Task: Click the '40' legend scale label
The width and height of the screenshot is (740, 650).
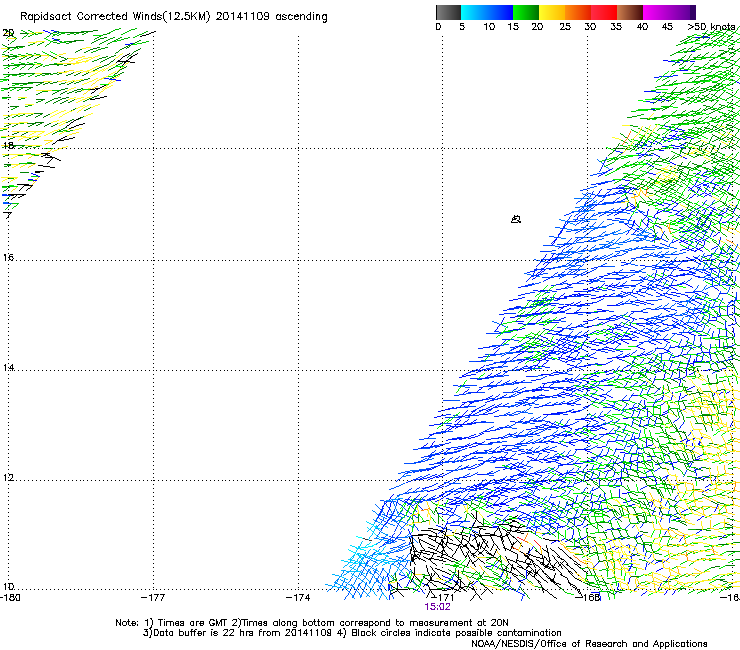Action: [642, 27]
